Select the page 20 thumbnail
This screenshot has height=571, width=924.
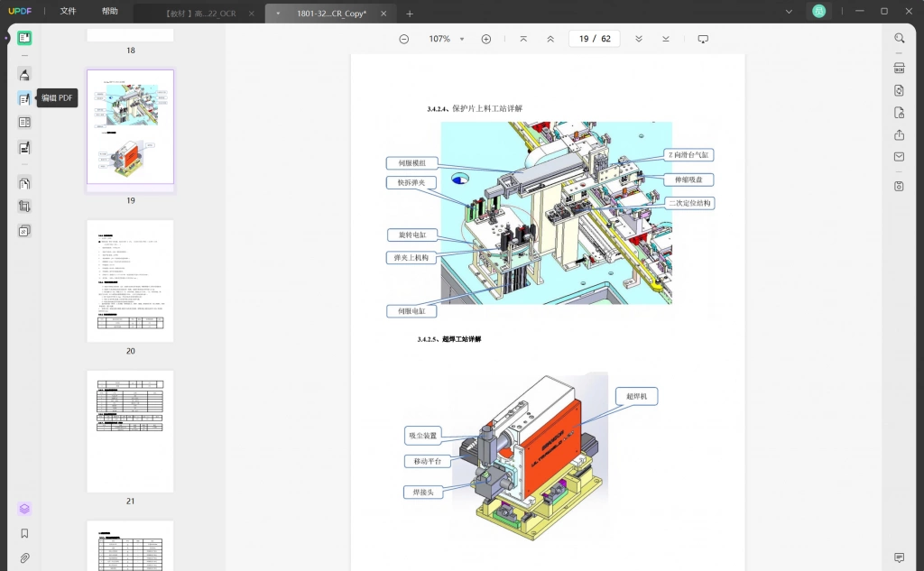(130, 281)
